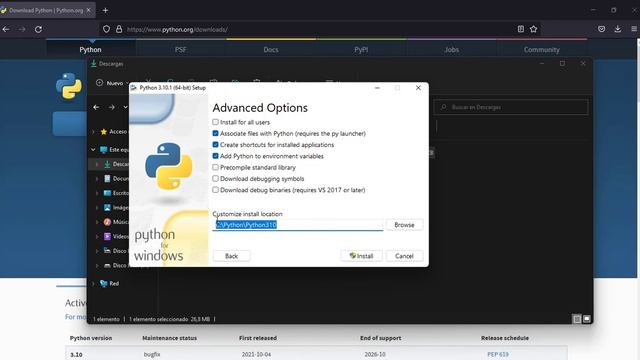
Task: Expand the Escritorio folder tree node
Action: pyautogui.click(x=97, y=193)
